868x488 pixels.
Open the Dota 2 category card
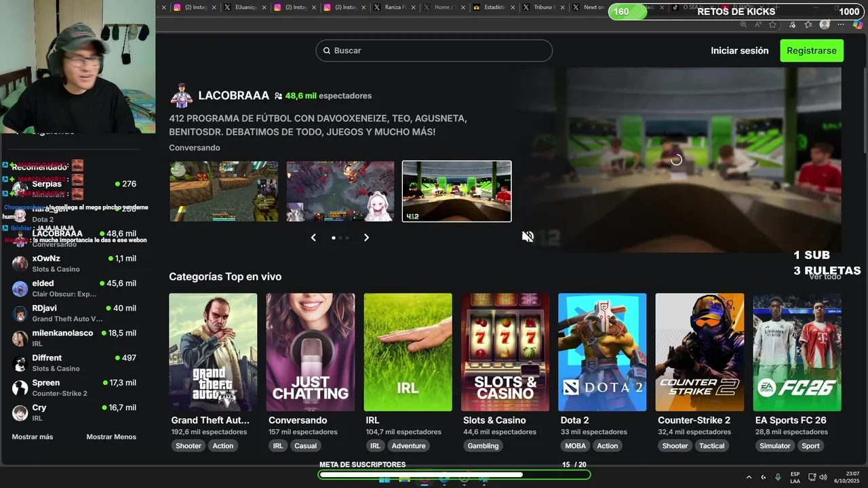602,352
